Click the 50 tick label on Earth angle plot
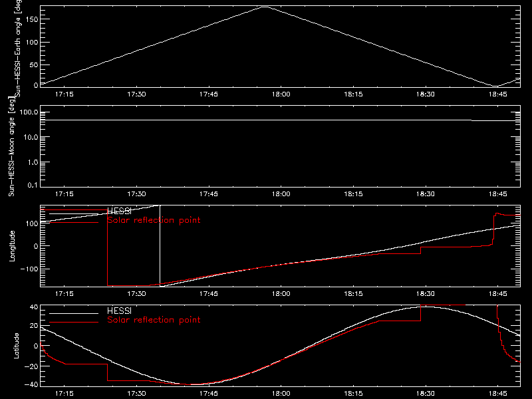Viewport: 532px width, 399px height. point(34,65)
